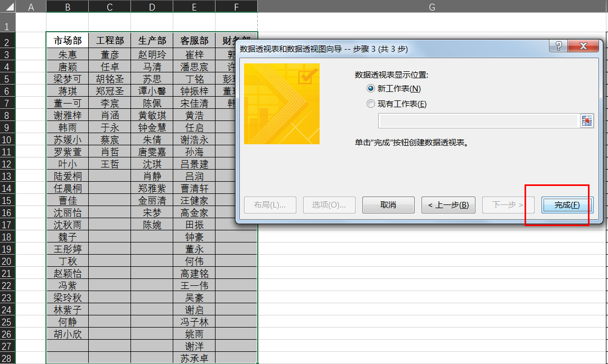Click the cell containing 赵明玲

point(152,54)
